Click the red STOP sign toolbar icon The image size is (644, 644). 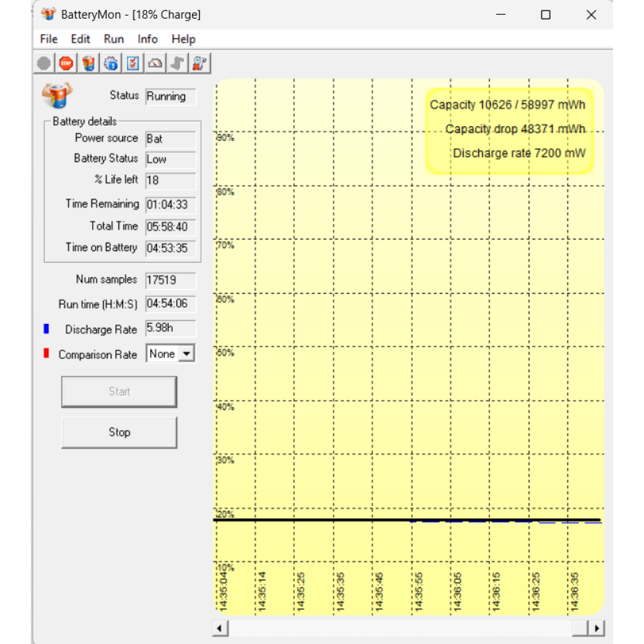tap(66, 63)
